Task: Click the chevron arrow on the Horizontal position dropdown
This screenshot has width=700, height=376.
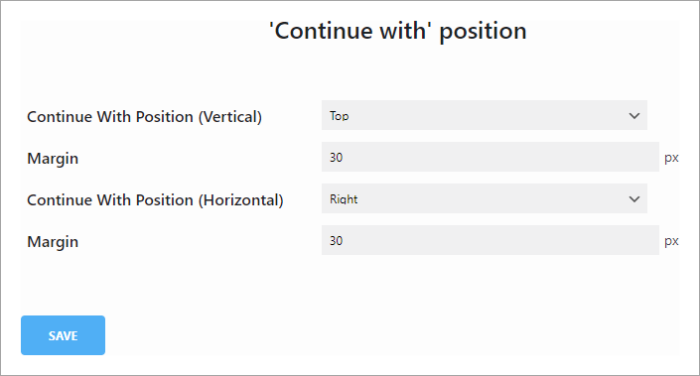Action: tap(634, 199)
